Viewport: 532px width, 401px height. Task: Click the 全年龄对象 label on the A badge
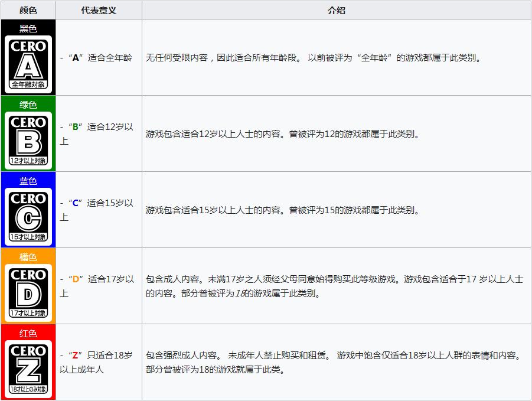(28, 84)
